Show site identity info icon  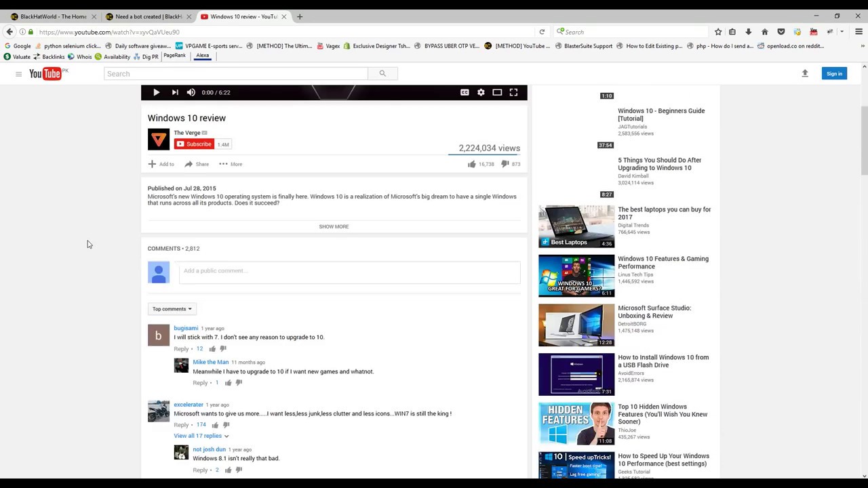(x=22, y=32)
